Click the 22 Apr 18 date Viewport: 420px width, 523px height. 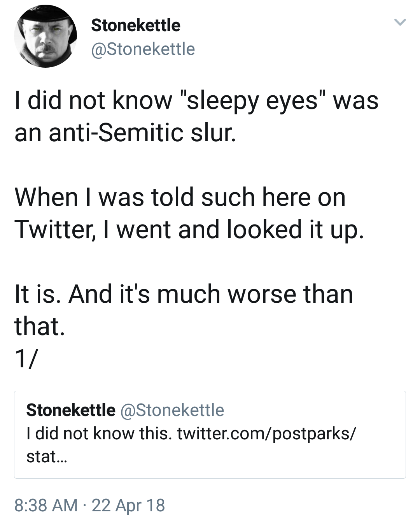[128, 505]
